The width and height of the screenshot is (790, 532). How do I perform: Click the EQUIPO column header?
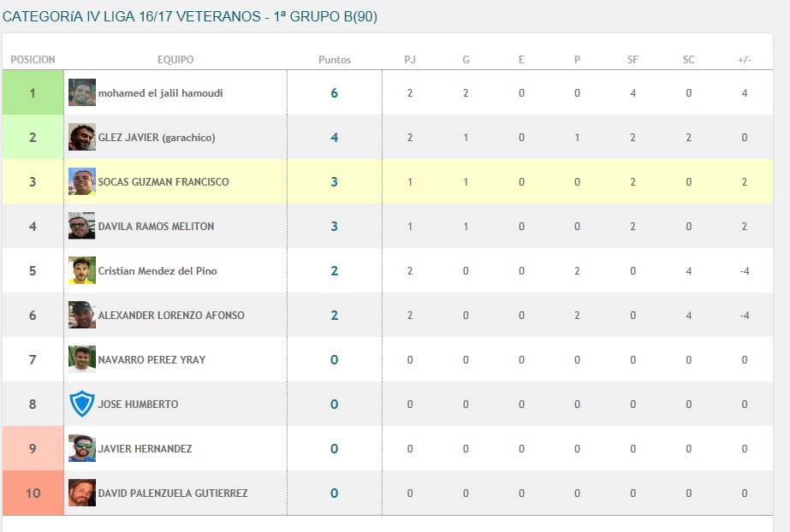coord(175,59)
